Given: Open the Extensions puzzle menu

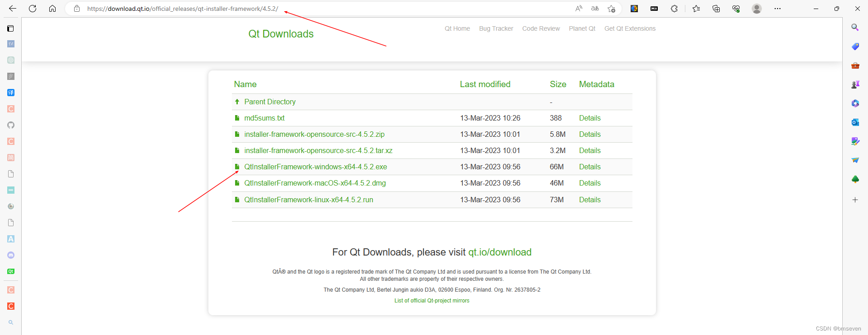Looking at the screenshot, I should [x=674, y=9].
